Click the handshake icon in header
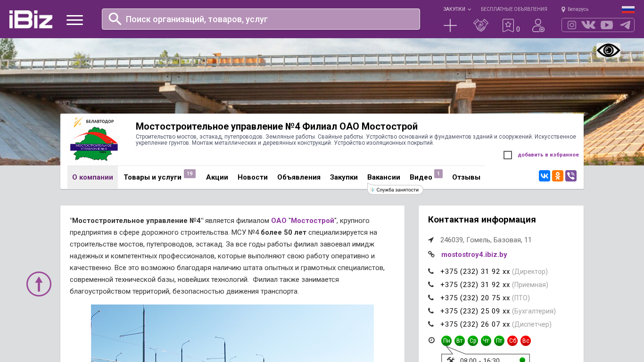Screen dimensions: 644x362 click(481, 25)
